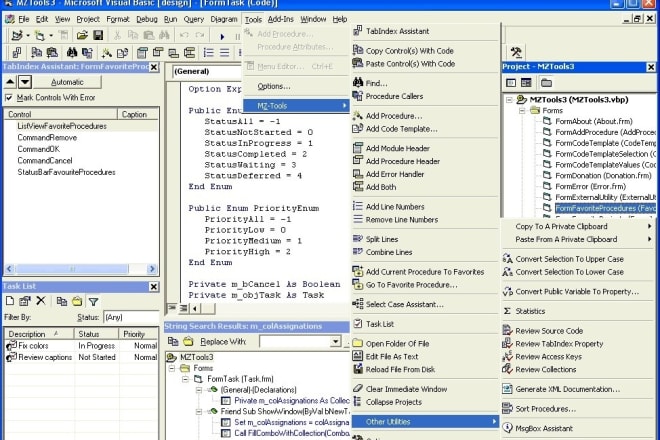The height and width of the screenshot is (440, 660).
Task: Choose Convert Selection To Upper Case
Action: tap(570, 259)
